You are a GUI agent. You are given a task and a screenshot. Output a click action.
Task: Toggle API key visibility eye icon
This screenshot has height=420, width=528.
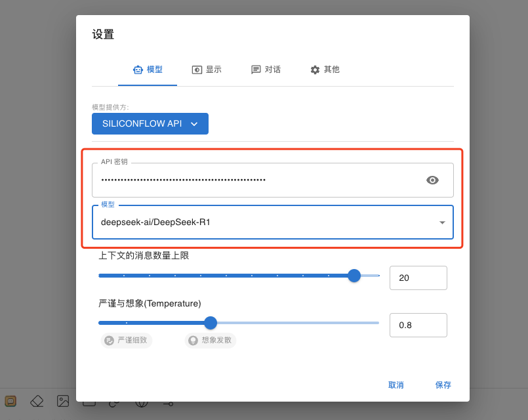432,180
